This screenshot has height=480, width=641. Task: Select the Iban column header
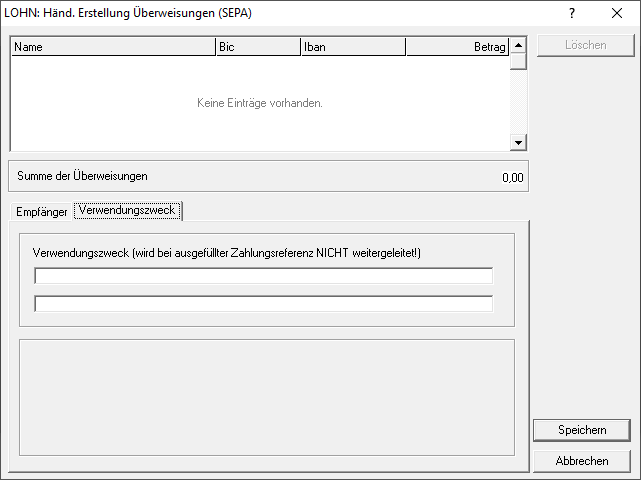(352, 46)
